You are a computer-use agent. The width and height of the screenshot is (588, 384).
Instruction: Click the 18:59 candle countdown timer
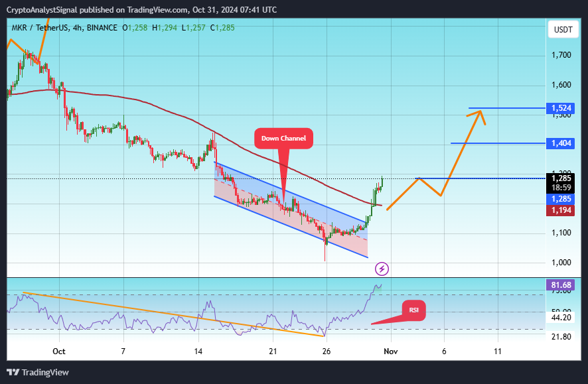pos(561,188)
